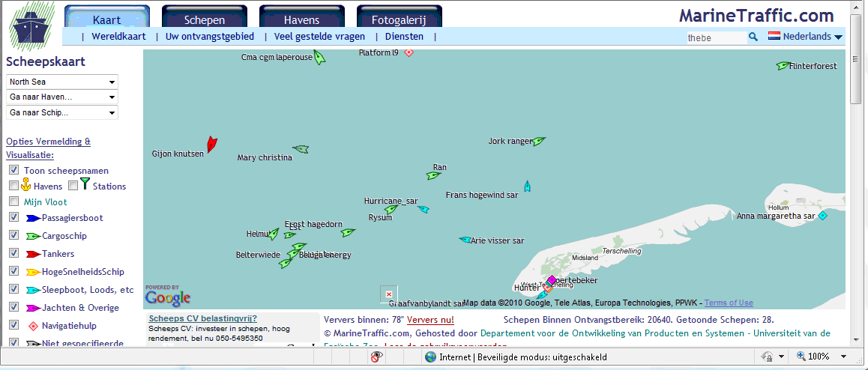Click the search magnifier icon
Viewport: 868px width, 370px height.
pyautogui.click(x=753, y=37)
